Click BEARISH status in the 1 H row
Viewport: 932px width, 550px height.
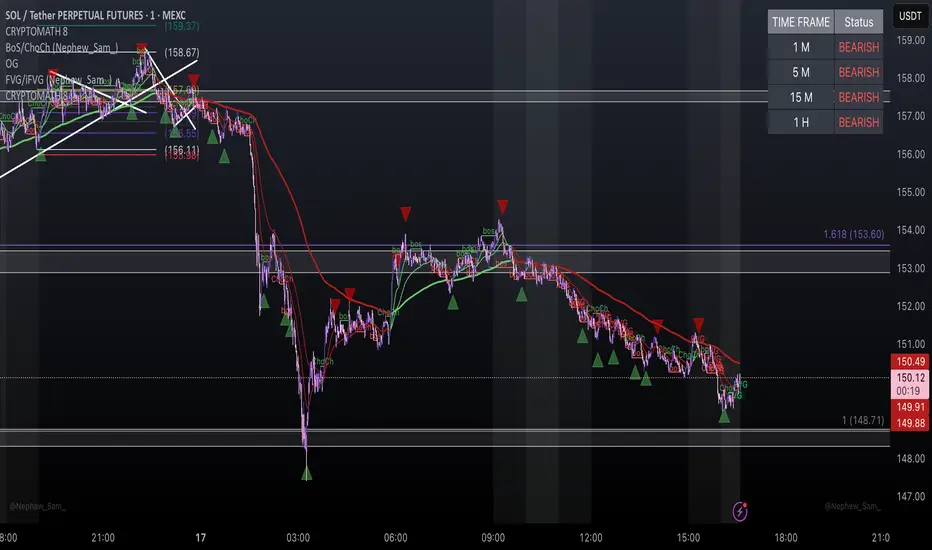(x=859, y=122)
